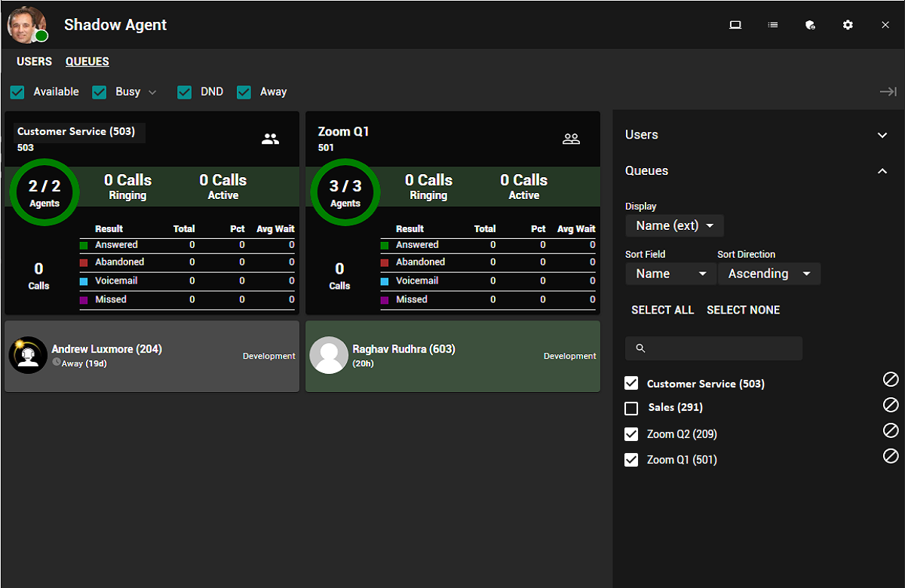Screen dimensions: 905x588
Task: Toggle the DND status filter checkbox
Action: click(185, 92)
